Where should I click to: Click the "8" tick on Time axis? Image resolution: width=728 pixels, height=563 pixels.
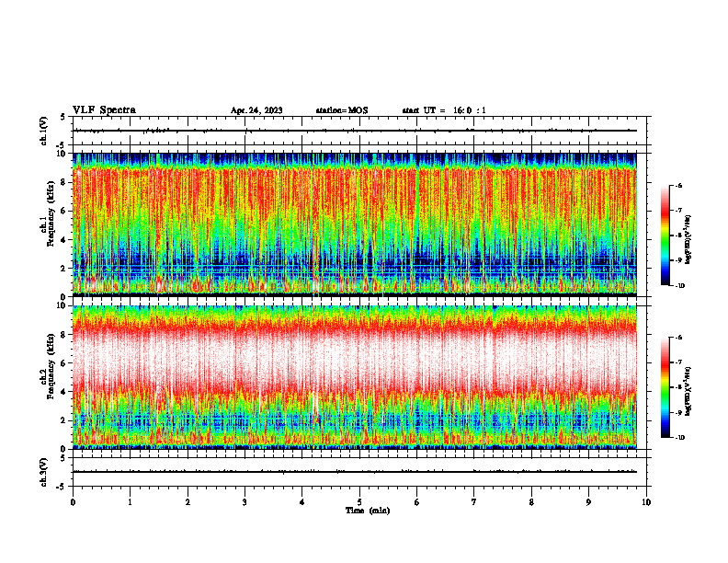531,502
